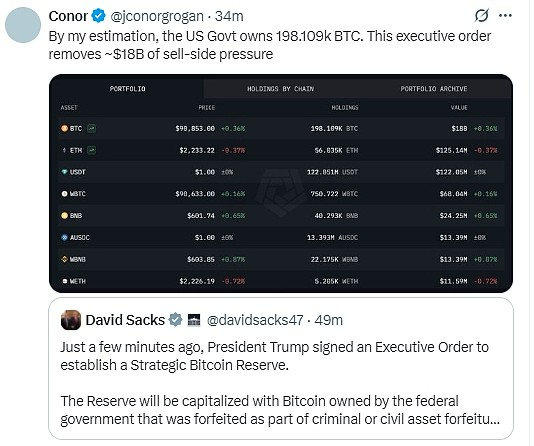Open David Sacks' profile picture

point(71,320)
